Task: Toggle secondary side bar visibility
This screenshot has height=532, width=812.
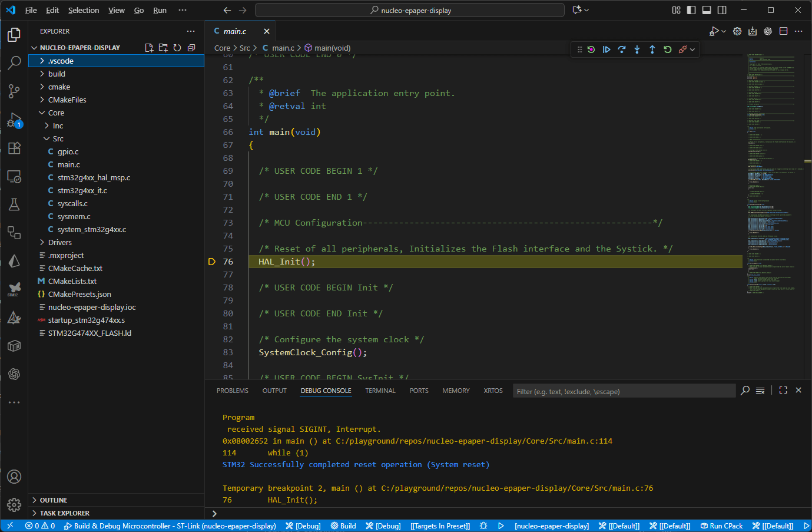Action: 722,10
